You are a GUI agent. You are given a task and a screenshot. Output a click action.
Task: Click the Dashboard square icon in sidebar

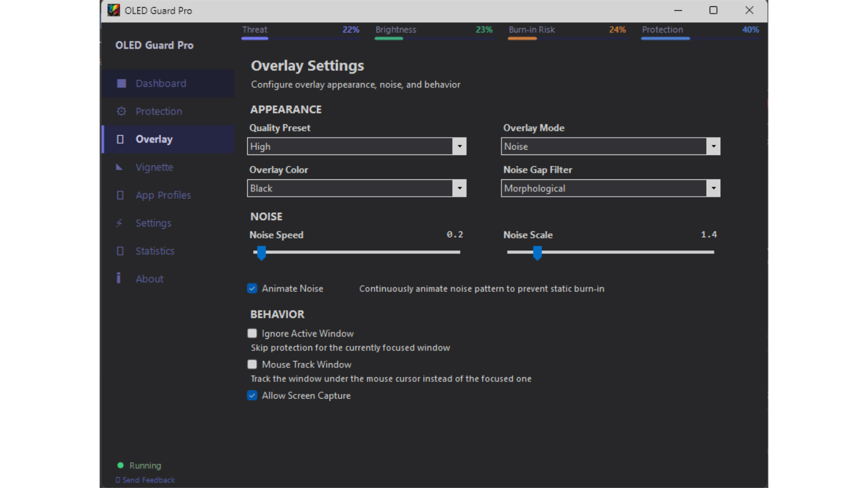(121, 83)
